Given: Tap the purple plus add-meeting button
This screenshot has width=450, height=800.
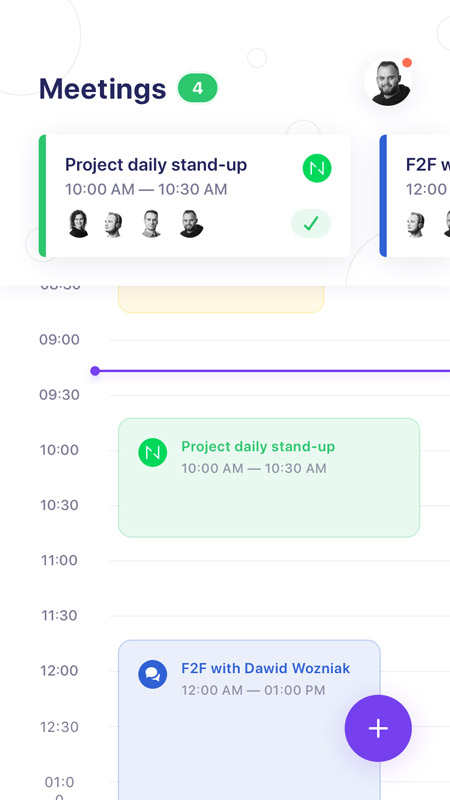Looking at the screenshot, I should click(x=378, y=728).
